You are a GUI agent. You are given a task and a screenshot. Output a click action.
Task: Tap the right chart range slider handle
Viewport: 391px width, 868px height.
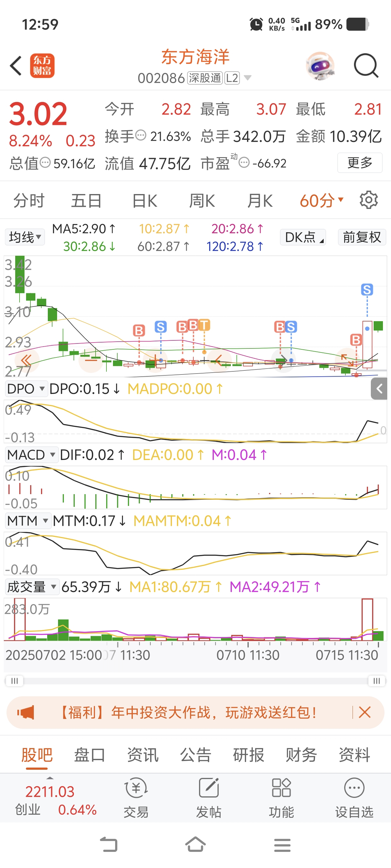pos(376,681)
